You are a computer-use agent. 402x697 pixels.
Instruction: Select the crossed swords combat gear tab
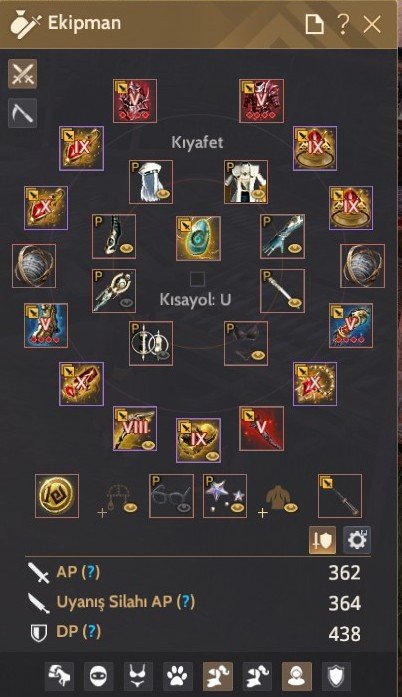tap(22, 74)
